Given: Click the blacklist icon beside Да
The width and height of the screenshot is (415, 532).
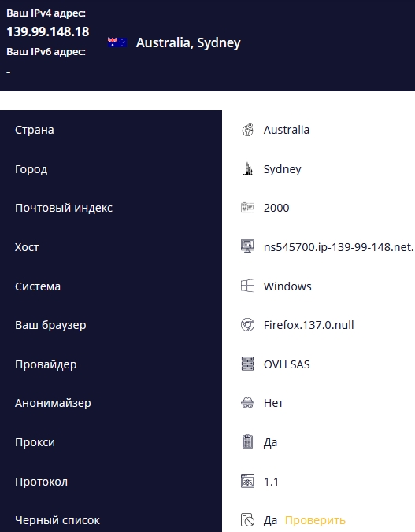Looking at the screenshot, I should point(247,519).
